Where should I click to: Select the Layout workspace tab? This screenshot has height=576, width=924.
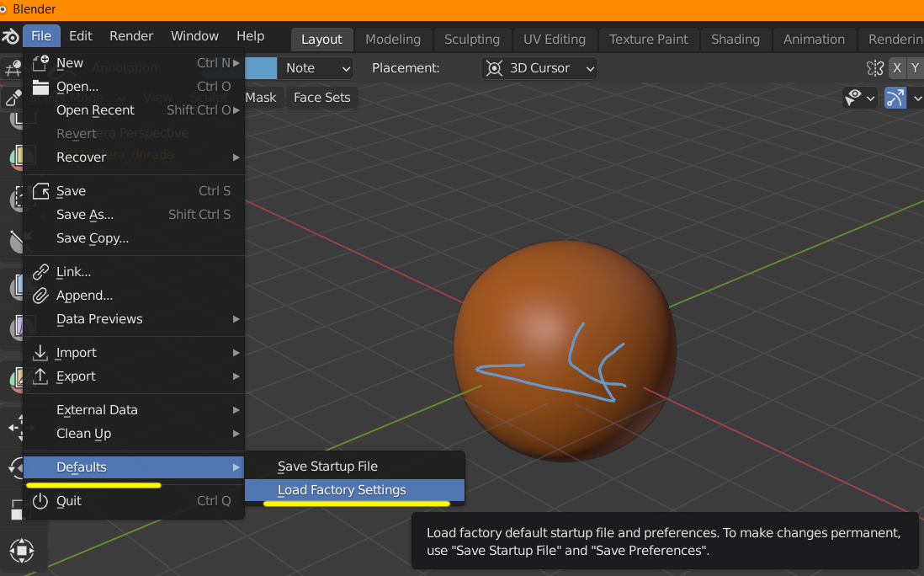click(321, 40)
